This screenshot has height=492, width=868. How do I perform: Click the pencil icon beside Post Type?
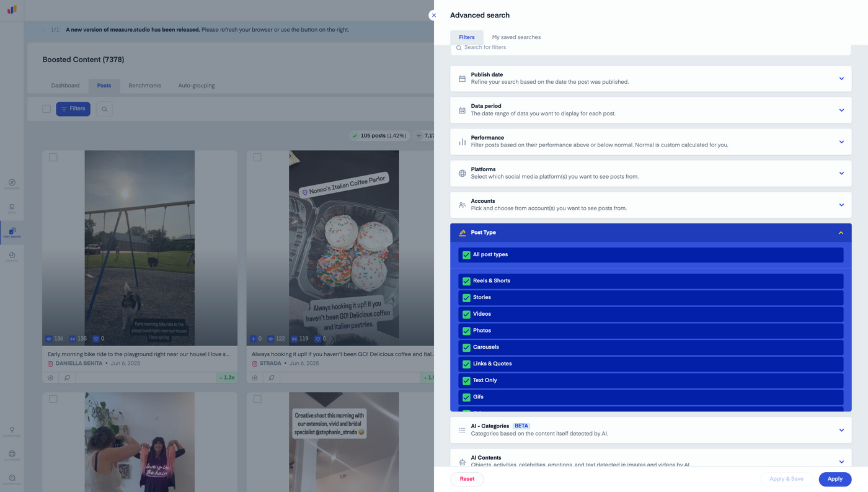click(462, 233)
